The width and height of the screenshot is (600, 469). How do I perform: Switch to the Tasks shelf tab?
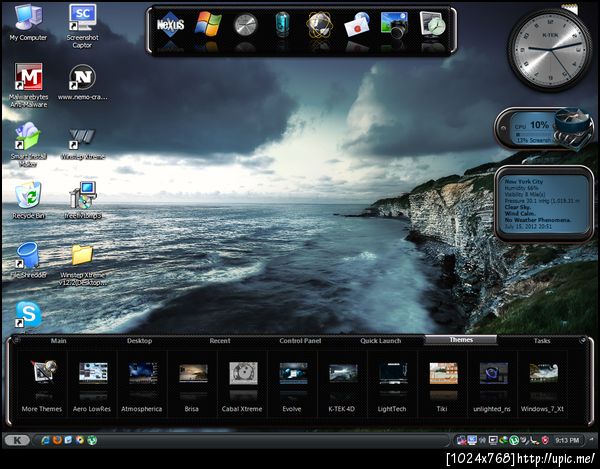[x=542, y=340]
